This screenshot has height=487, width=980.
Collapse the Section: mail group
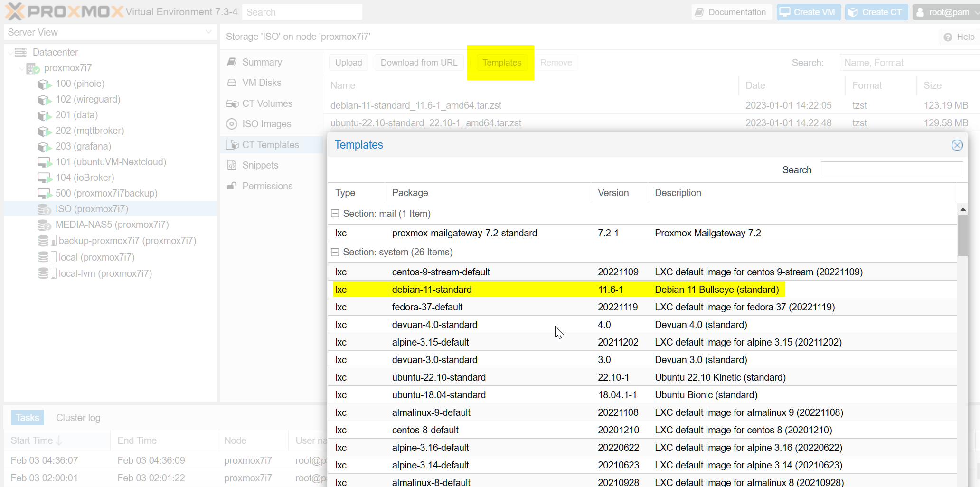(x=335, y=214)
